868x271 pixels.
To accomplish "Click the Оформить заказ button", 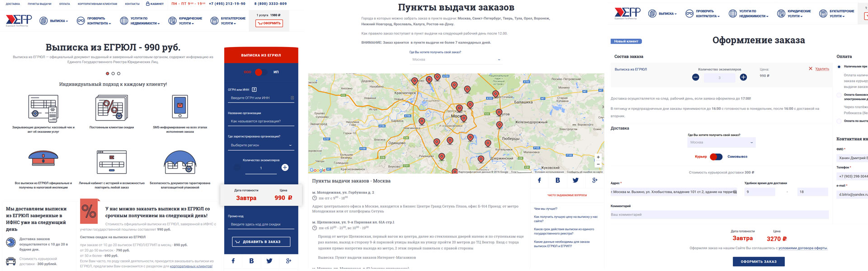I will click(x=759, y=262).
